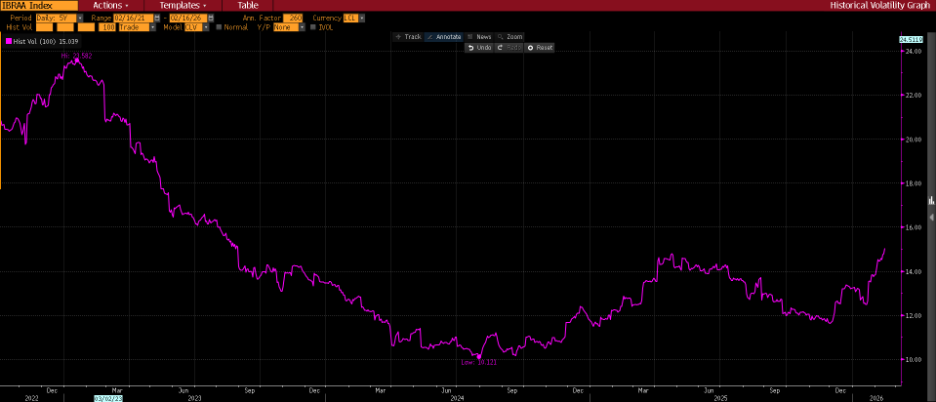Open the Templates menu
Image resolution: width=936 pixels, height=402 pixels.
coord(182,5)
